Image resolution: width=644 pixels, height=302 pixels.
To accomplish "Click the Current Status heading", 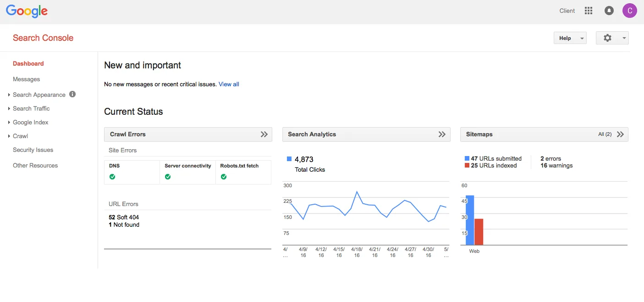I will click(x=133, y=112).
